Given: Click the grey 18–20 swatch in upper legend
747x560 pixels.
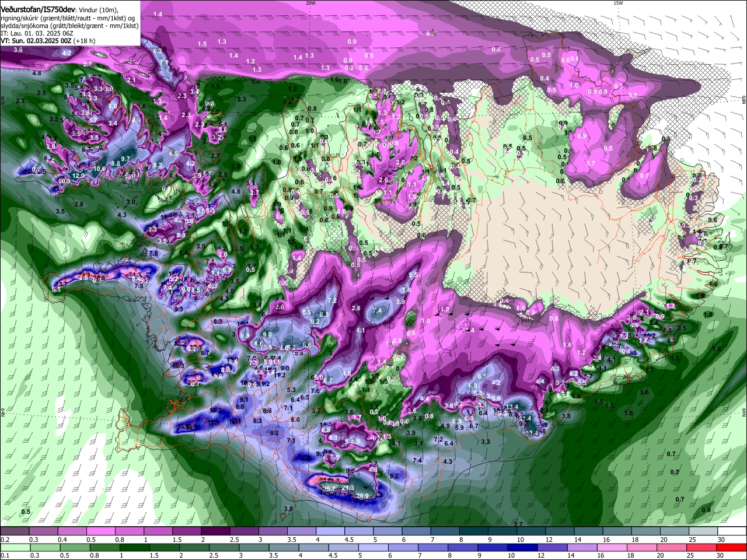Looking at the screenshot, I should pyautogui.click(x=645, y=531).
